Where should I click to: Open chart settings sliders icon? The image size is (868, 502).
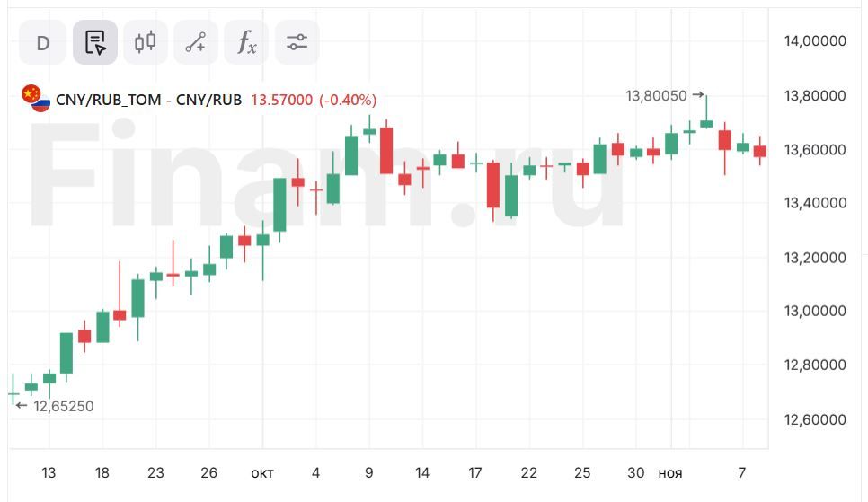click(297, 42)
